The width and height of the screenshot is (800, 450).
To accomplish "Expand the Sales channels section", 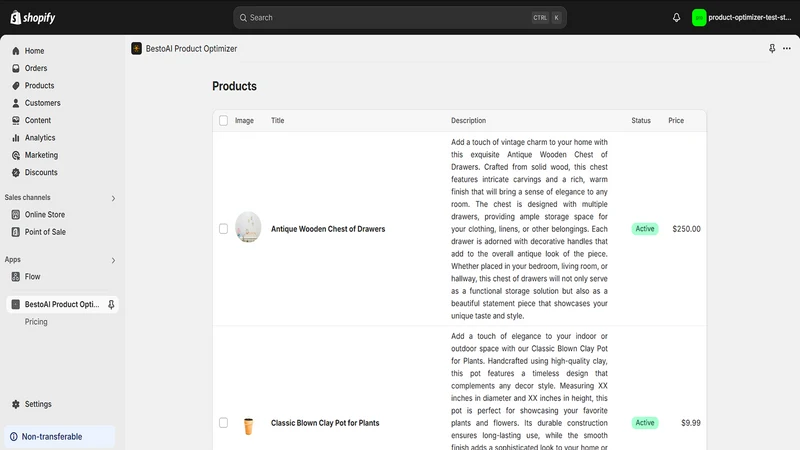I will click(113, 198).
